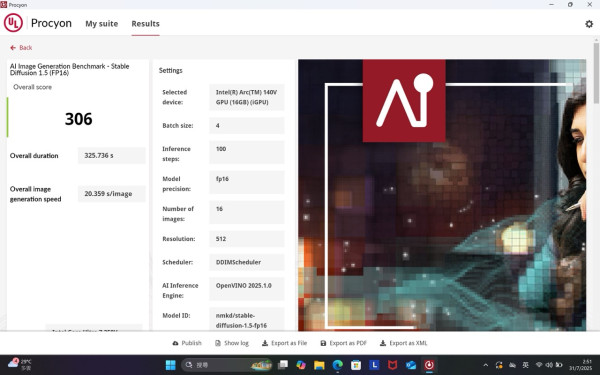Open Microsoft Store from taskbar
Screen dimensions: 600x375
356,365
